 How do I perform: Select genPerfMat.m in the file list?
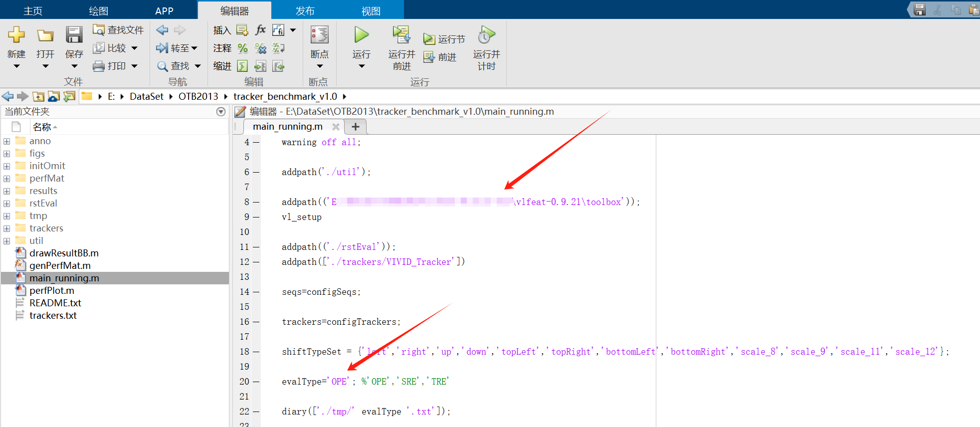[x=60, y=266]
